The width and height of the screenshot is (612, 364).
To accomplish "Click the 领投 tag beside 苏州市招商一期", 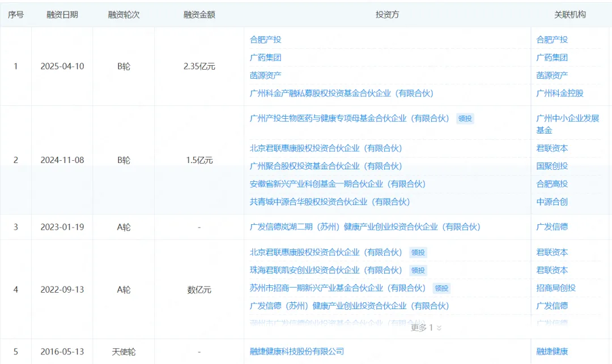I will pyautogui.click(x=441, y=289).
